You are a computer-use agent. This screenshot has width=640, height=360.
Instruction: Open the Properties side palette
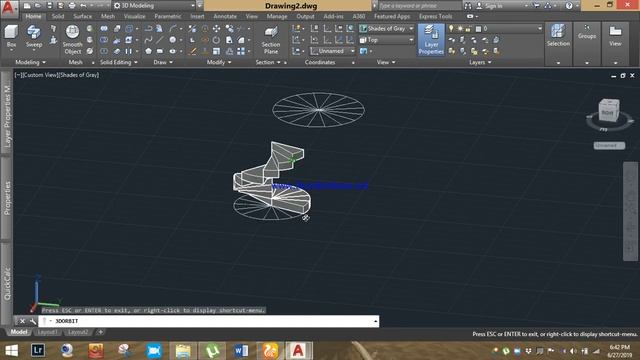point(7,198)
